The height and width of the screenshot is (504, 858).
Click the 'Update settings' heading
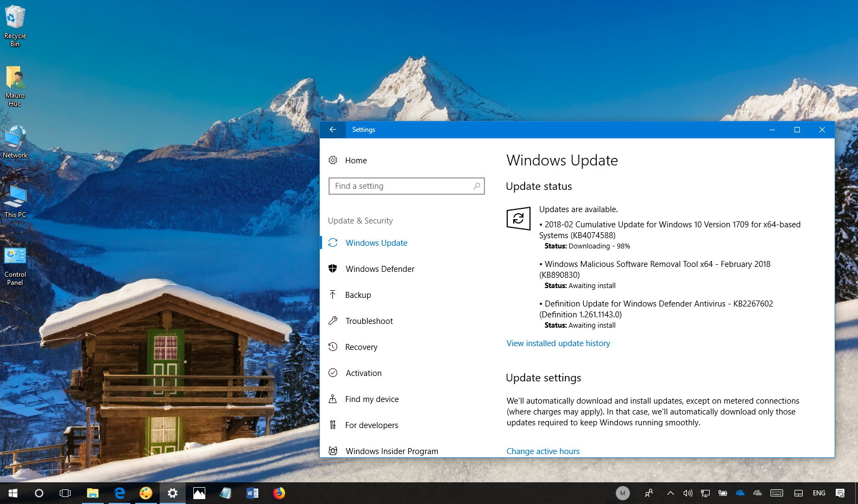coord(544,378)
